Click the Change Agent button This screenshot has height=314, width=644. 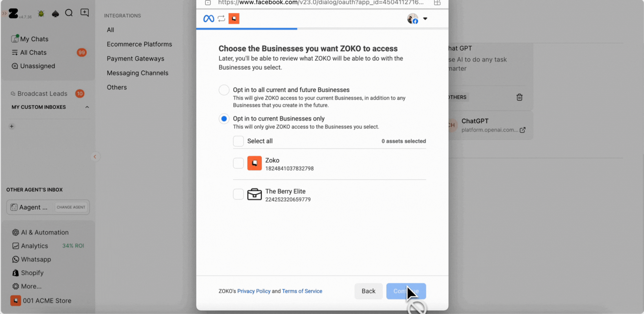pos(71,207)
